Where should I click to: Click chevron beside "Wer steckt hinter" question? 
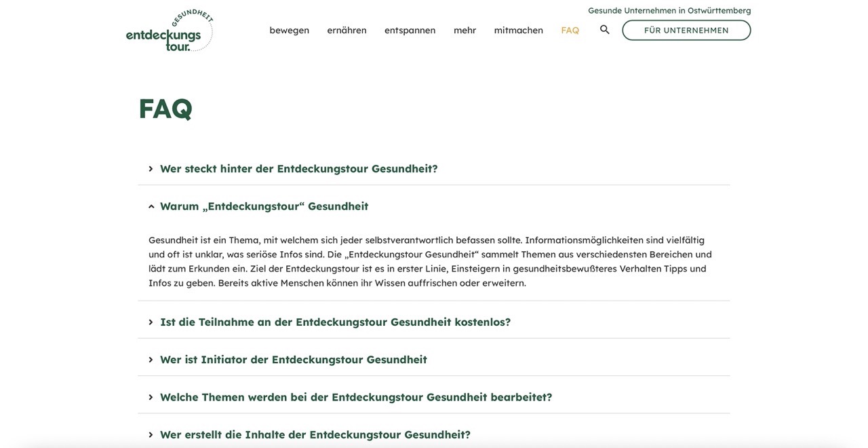click(151, 169)
